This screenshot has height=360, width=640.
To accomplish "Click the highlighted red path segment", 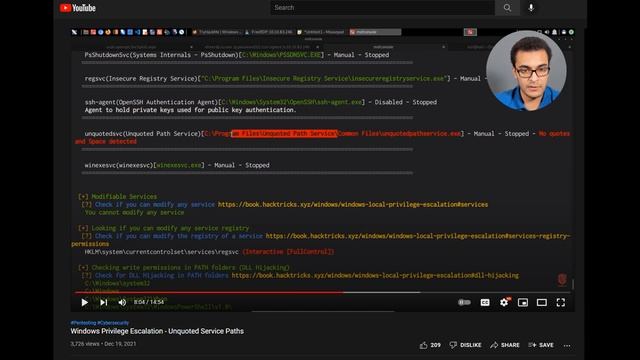I will click(x=284, y=133).
